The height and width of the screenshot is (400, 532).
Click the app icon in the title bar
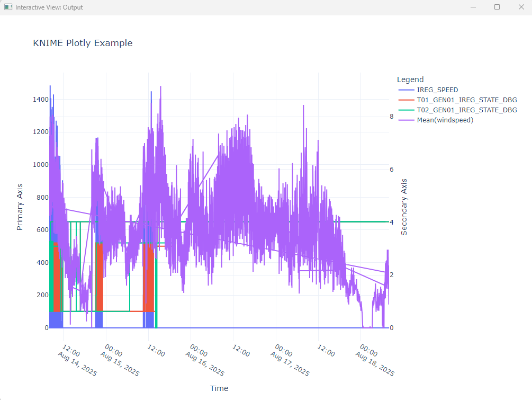point(8,7)
